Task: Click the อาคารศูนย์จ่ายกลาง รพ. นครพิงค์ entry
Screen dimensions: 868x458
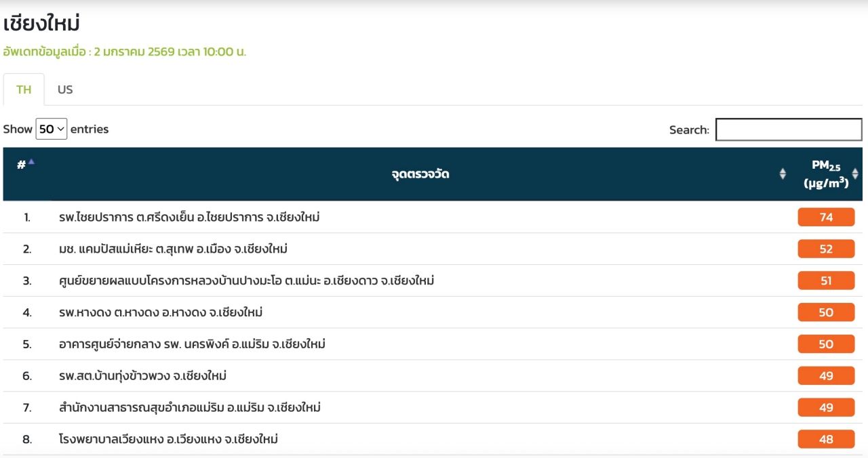Action: (x=192, y=344)
